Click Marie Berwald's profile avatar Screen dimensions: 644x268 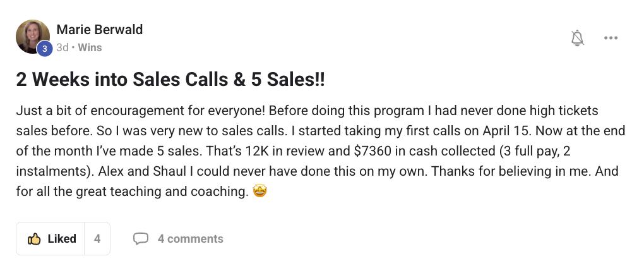(33, 35)
